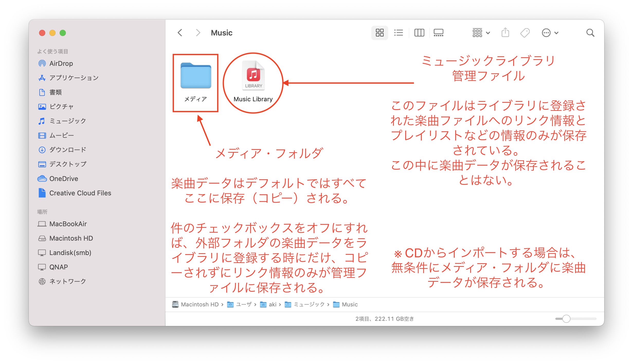Switch to list view mode
Image resolution: width=633 pixels, height=364 pixels.
click(x=399, y=33)
